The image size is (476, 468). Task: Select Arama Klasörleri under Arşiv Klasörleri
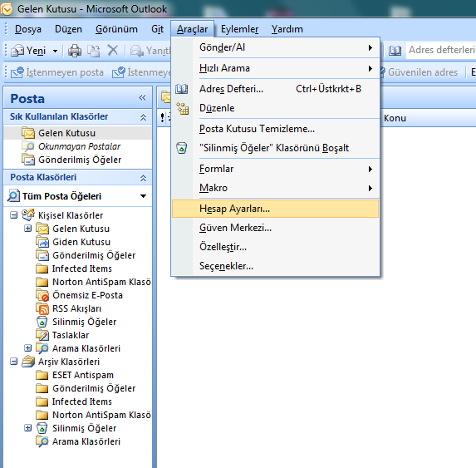86,441
